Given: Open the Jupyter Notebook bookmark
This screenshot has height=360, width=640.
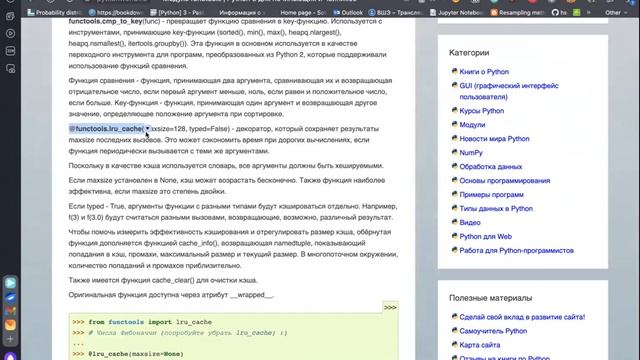Looking at the screenshot, I should pyautogui.click(x=457, y=13).
